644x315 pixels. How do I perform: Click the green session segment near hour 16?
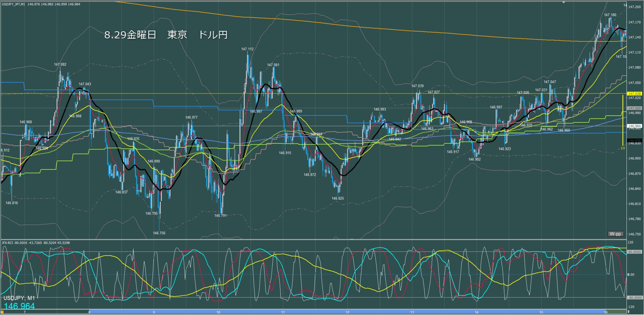pos(615,312)
